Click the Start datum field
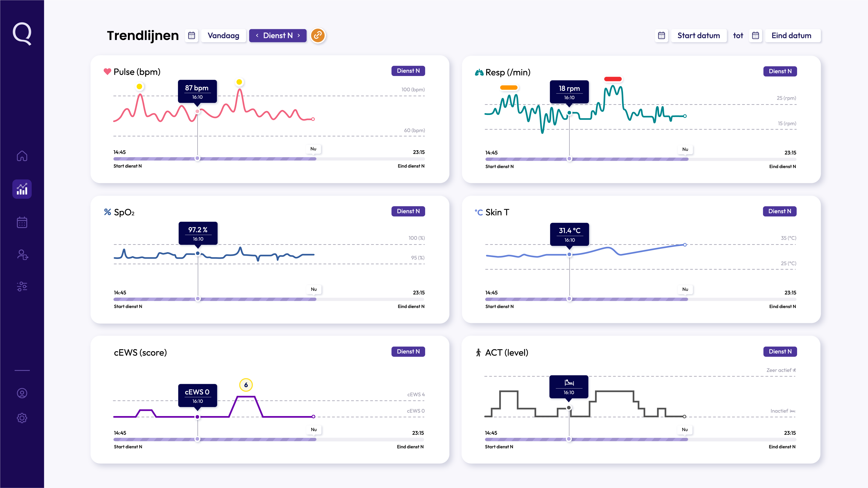The image size is (868, 488). (x=699, y=35)
